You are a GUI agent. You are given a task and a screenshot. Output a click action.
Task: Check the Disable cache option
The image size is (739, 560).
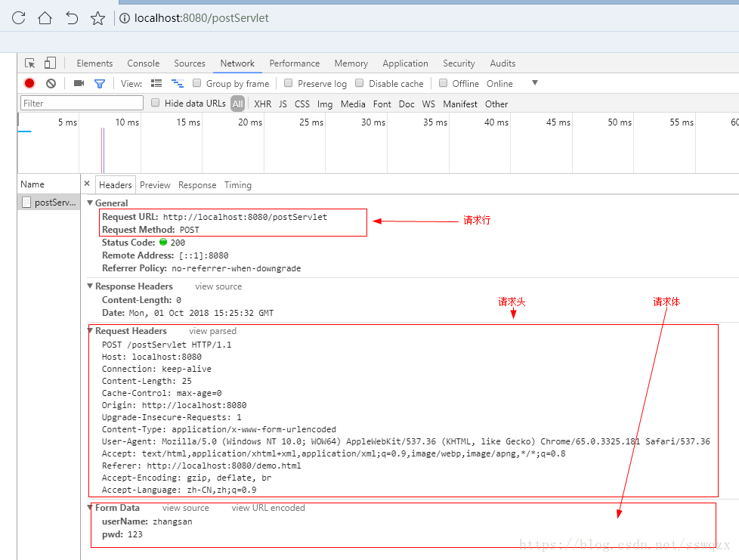(x=360, y=83)
